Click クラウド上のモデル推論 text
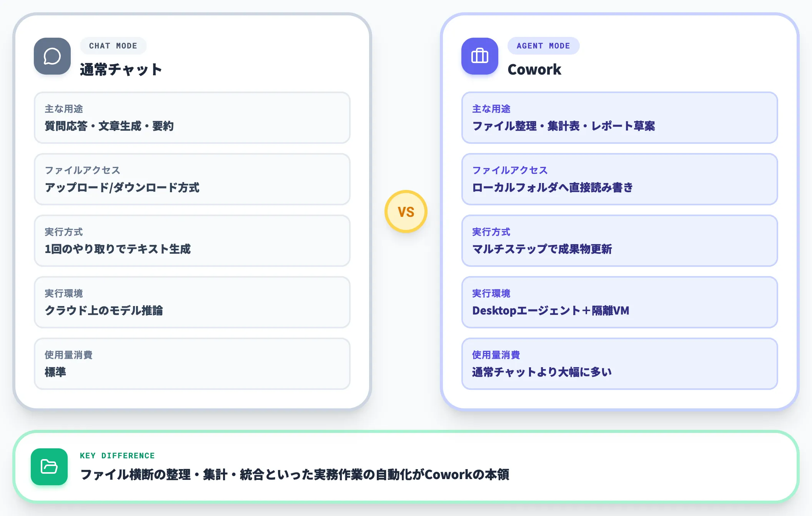This screenshot has height=516, width=812. point(104,311)
